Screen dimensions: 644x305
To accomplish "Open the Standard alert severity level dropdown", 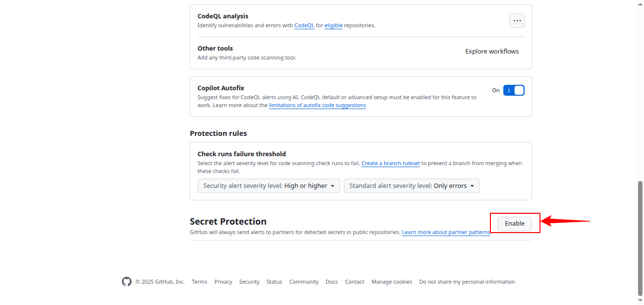I will (411, 185).
